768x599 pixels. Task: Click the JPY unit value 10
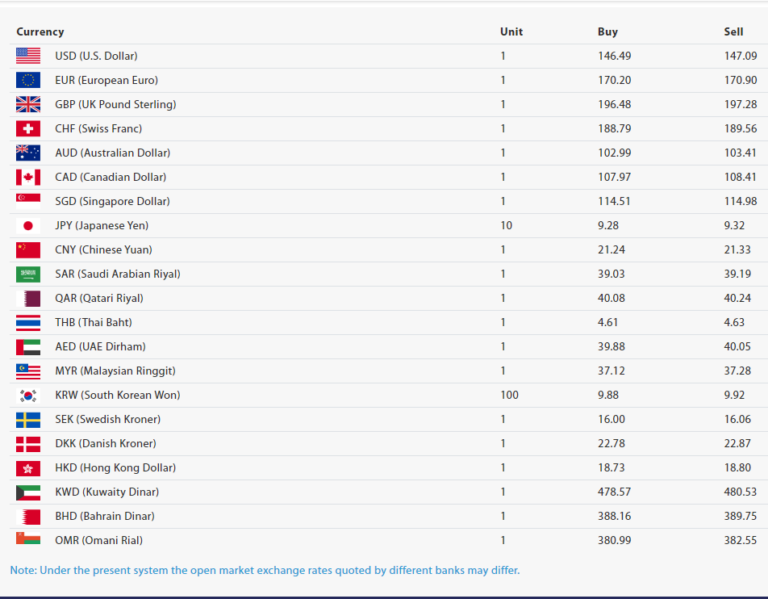coord(506,226)
